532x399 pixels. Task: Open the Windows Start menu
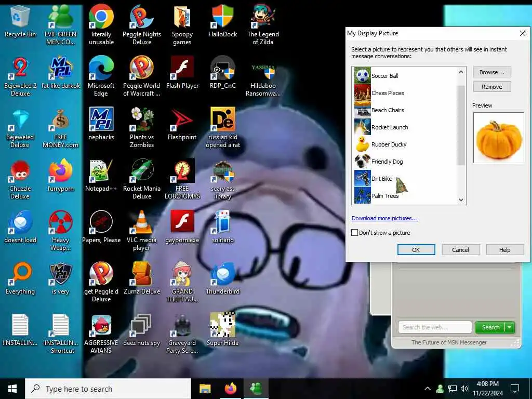12,389
